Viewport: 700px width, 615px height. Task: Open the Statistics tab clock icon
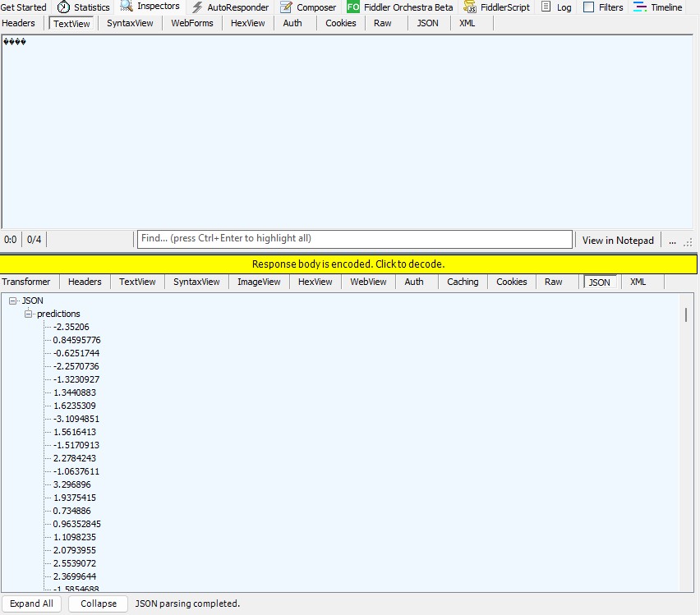[x=63, y=7]
